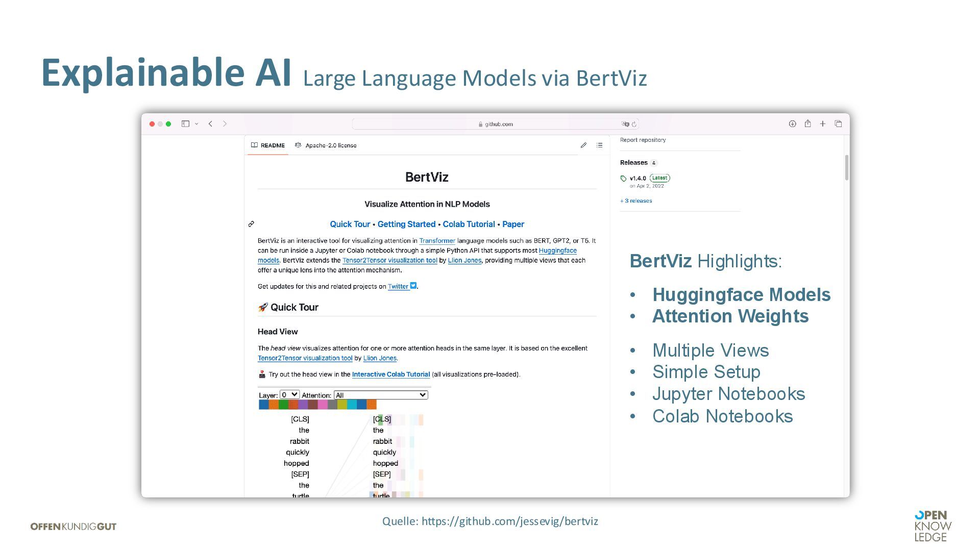980x551 pixels.
Task: Open the Layer dropdown
Action: pyautogui.click(x=289, y=395)
